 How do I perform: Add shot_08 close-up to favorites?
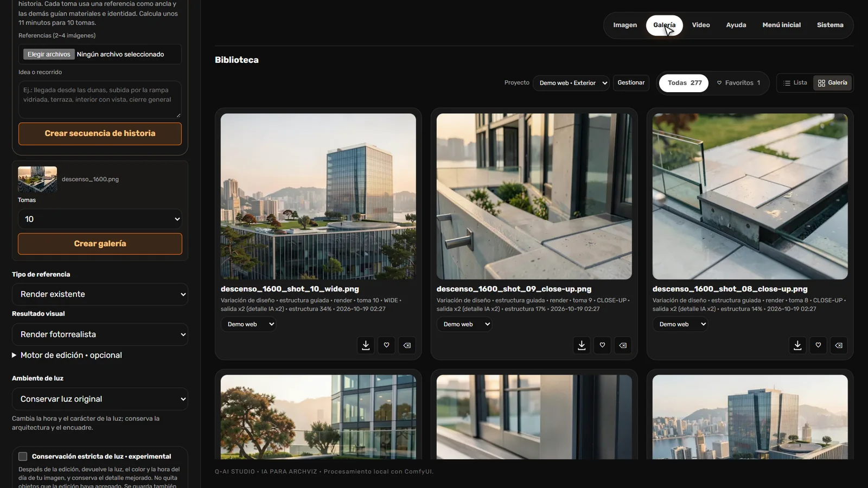click(818, 345)
